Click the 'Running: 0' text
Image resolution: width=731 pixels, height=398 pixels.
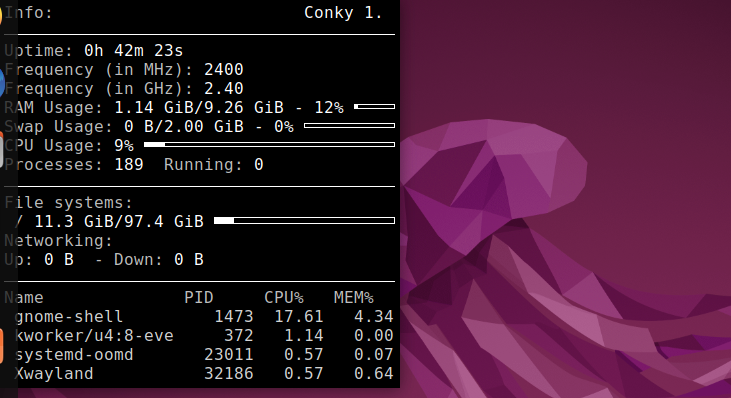tap(214, 165)
